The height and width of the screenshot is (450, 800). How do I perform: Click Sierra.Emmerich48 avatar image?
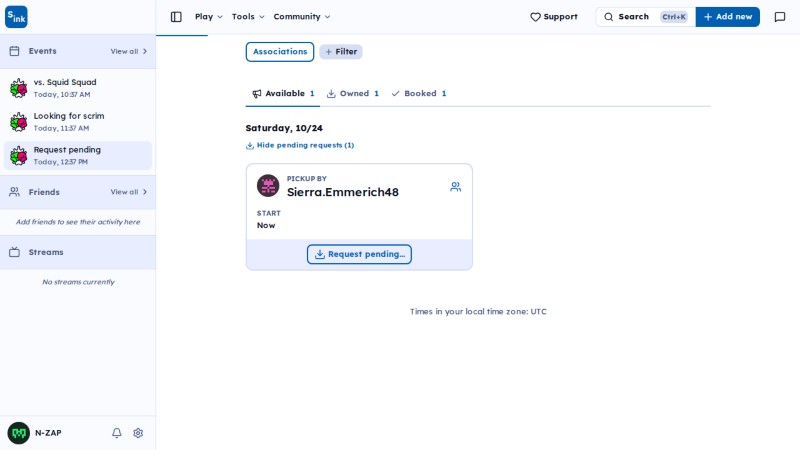[268, 186]
